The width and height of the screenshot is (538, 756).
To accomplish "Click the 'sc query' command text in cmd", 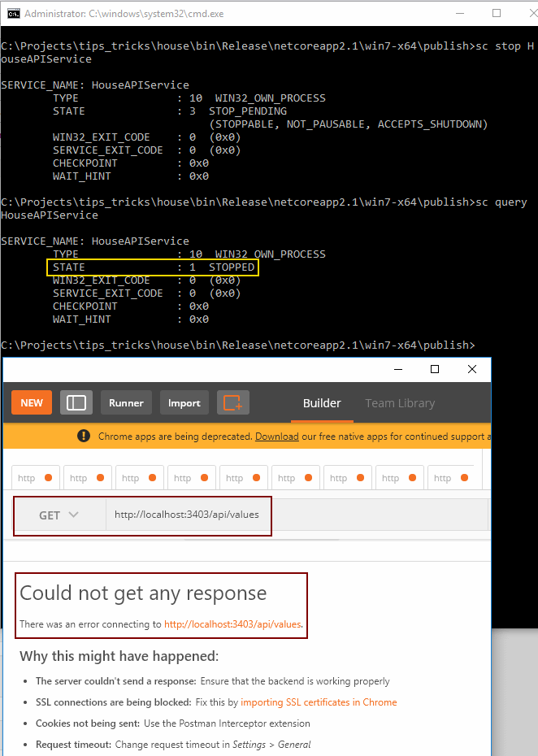I will 501,202.
